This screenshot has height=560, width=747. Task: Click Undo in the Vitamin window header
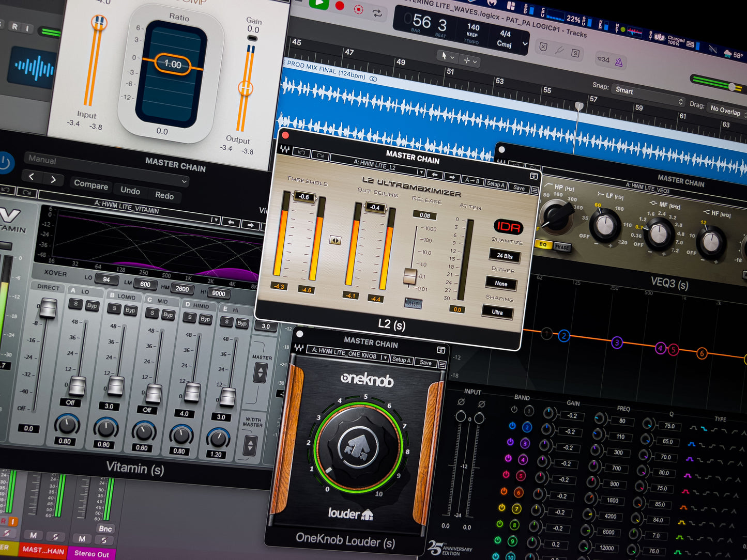click(130, 191)
